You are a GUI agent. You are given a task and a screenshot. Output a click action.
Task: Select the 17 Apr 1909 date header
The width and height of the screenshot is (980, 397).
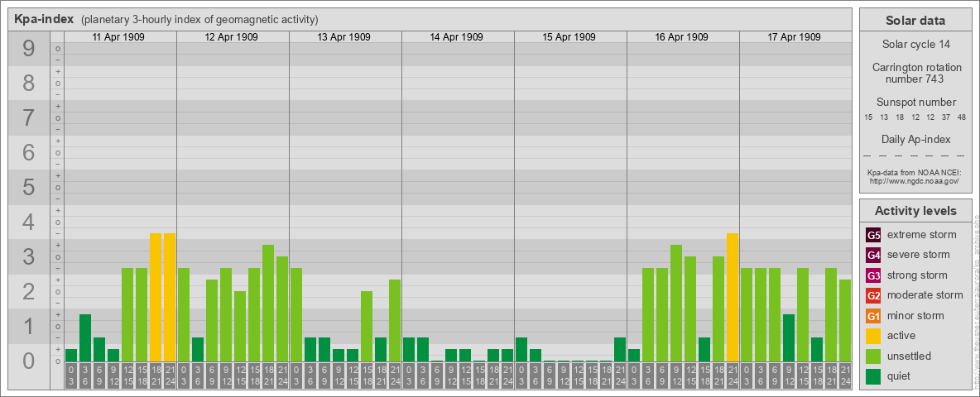pos(795,37)
